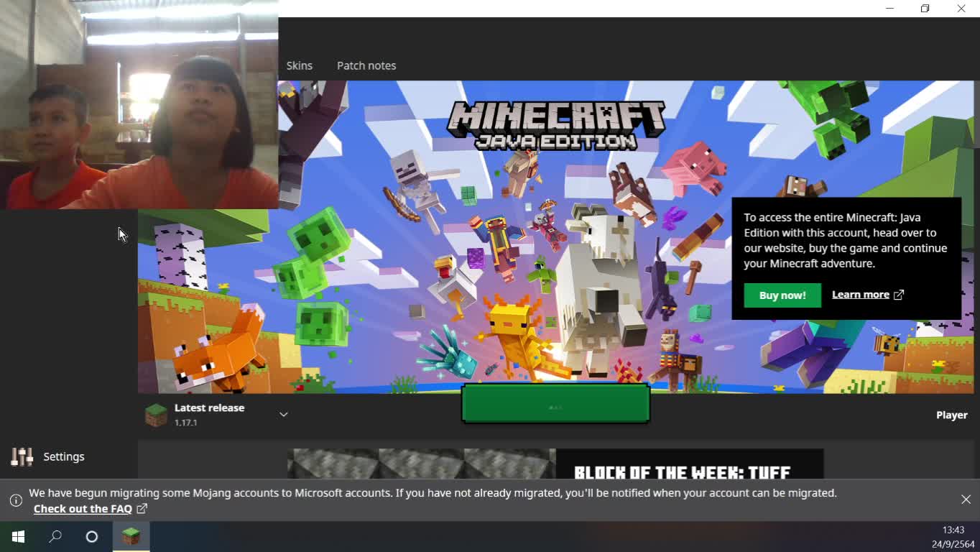
Task: Open the Block of the Week: Tuff article
Action: click(555, 464)
